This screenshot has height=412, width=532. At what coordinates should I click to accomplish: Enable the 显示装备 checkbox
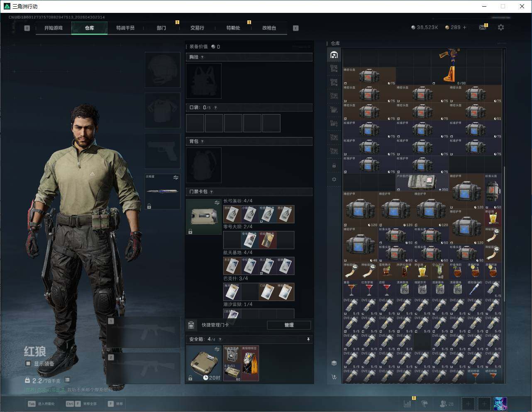click(28, 363)
